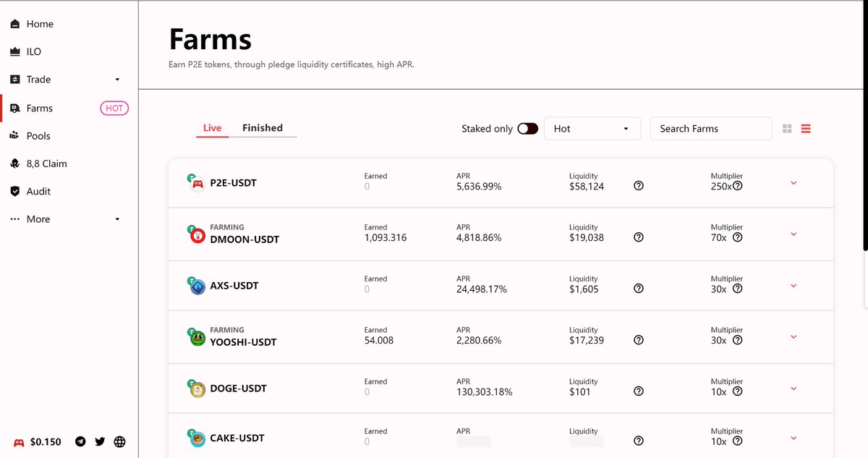This screenshot has height=458, width=868.
Task: Click CAKE-USDT multiplier help icon
Action: [738, 441]
